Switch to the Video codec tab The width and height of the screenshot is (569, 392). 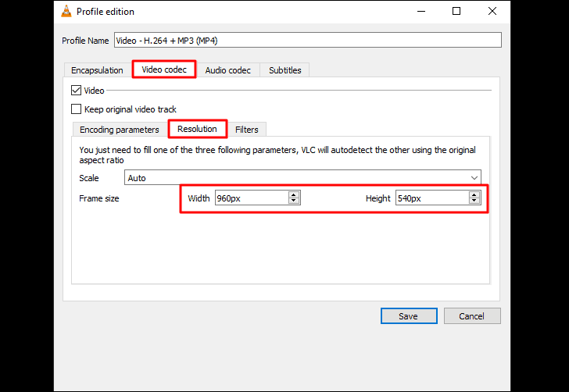(164, 69)
